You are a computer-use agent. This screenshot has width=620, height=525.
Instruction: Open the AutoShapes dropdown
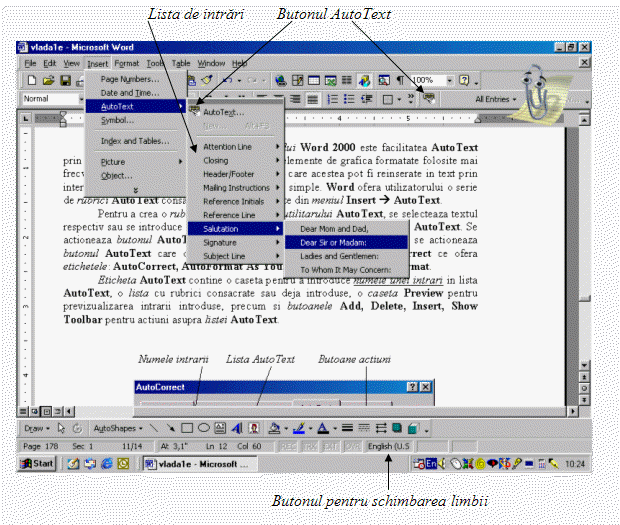118,428
